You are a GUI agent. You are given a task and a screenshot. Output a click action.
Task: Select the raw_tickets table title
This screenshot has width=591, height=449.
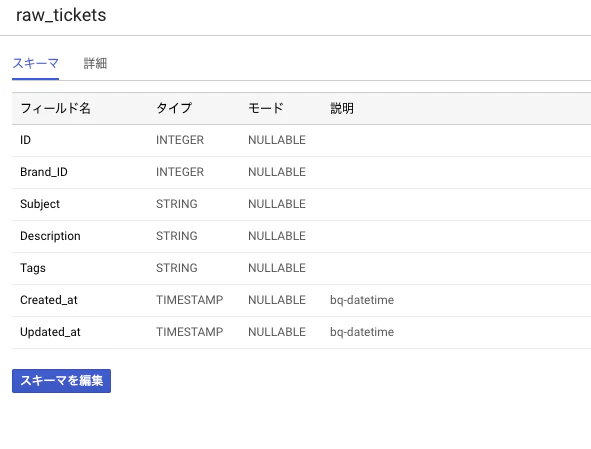click(x=61, y=15)
